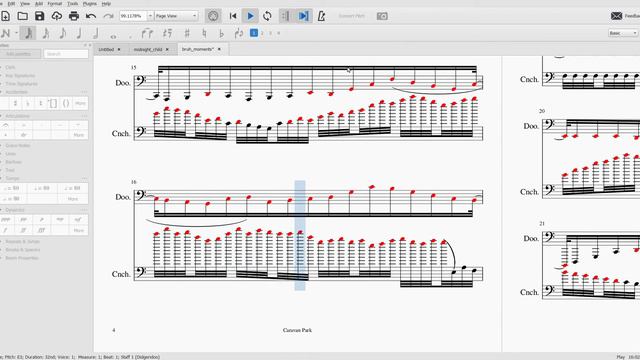Image resolution: width=640 pixels, height=360 pixels.
Task: Click More in the Accidentals palette
Action: [80, 104]
